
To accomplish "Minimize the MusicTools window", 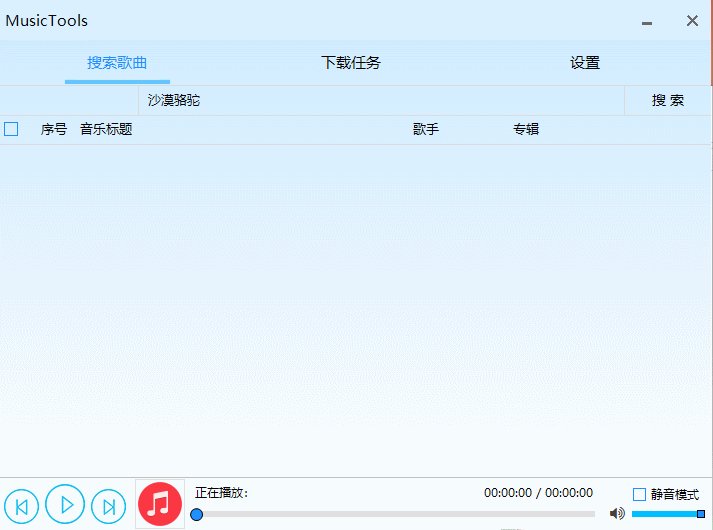I will 647,22.
